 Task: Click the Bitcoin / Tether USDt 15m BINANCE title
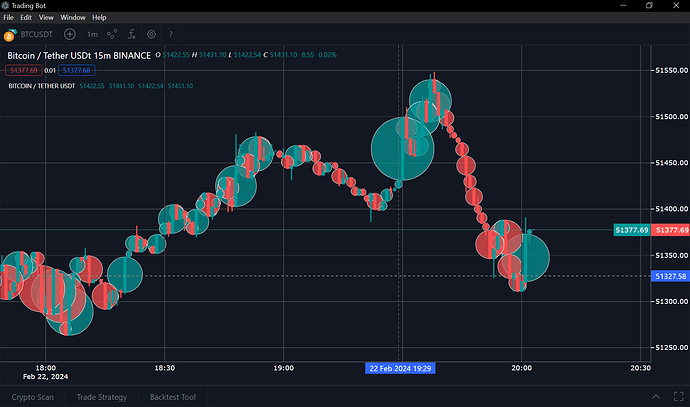point(79,55)
